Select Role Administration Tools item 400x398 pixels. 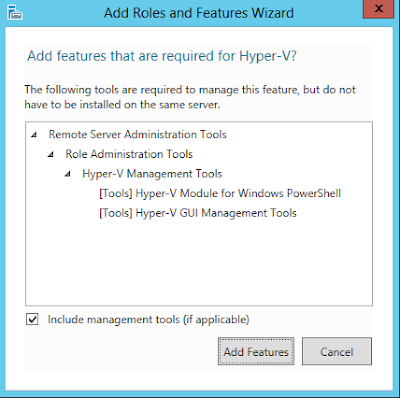pos(129,154)
